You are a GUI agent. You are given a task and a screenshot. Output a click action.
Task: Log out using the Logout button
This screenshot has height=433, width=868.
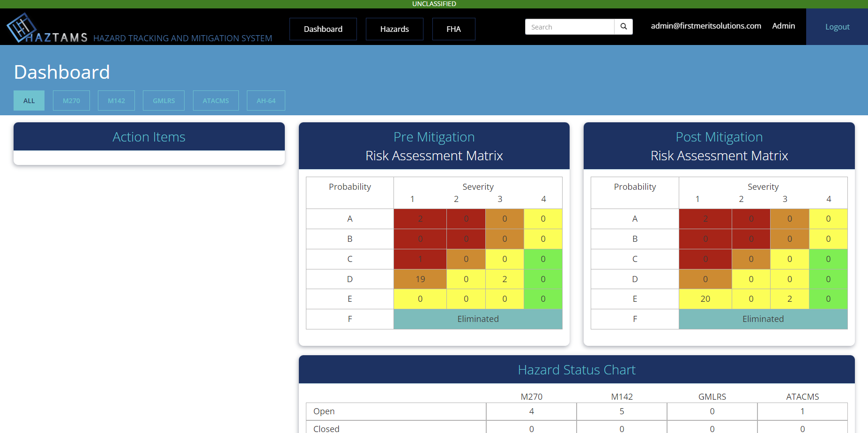pyautogui.click(x=837, y=27)
